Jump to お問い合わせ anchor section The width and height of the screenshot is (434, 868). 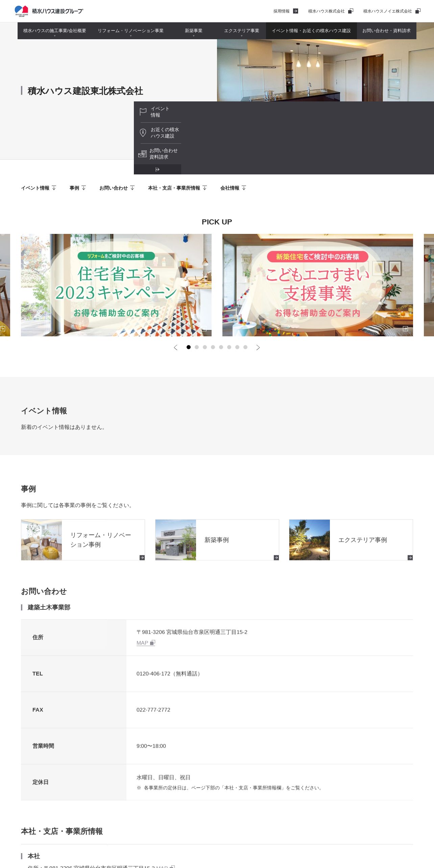[117, 188]
